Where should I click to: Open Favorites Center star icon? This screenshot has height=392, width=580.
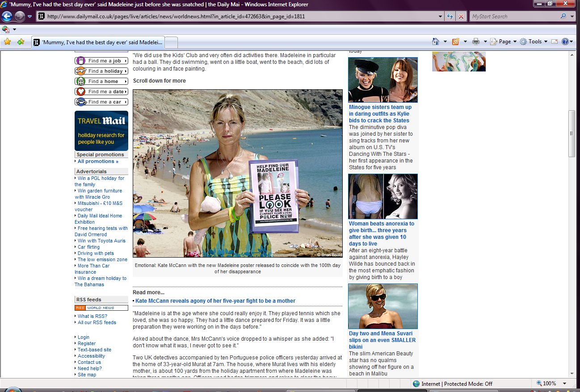7,42
